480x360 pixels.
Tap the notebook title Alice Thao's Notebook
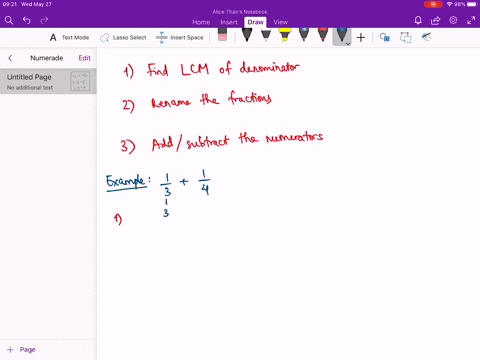click(x=240, y=12)
